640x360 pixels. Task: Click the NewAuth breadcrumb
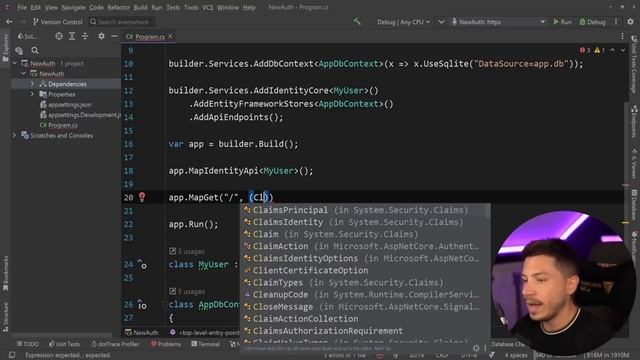(142, 333)
